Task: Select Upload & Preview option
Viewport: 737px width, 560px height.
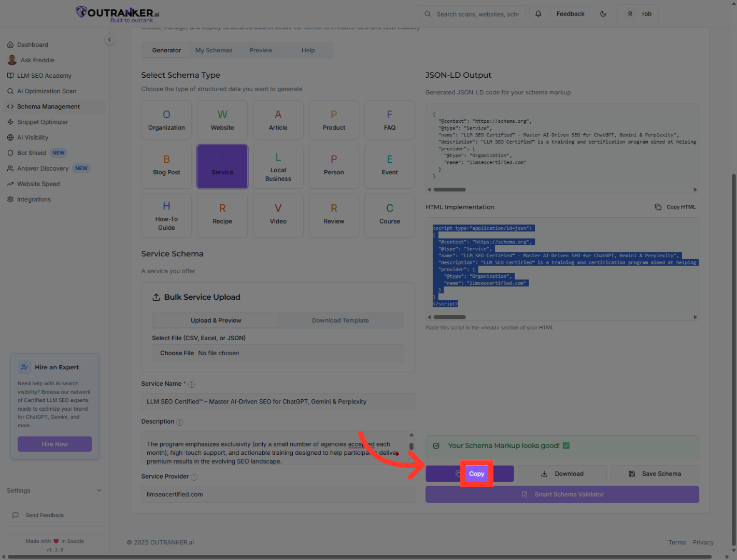Action: point(216,320)
